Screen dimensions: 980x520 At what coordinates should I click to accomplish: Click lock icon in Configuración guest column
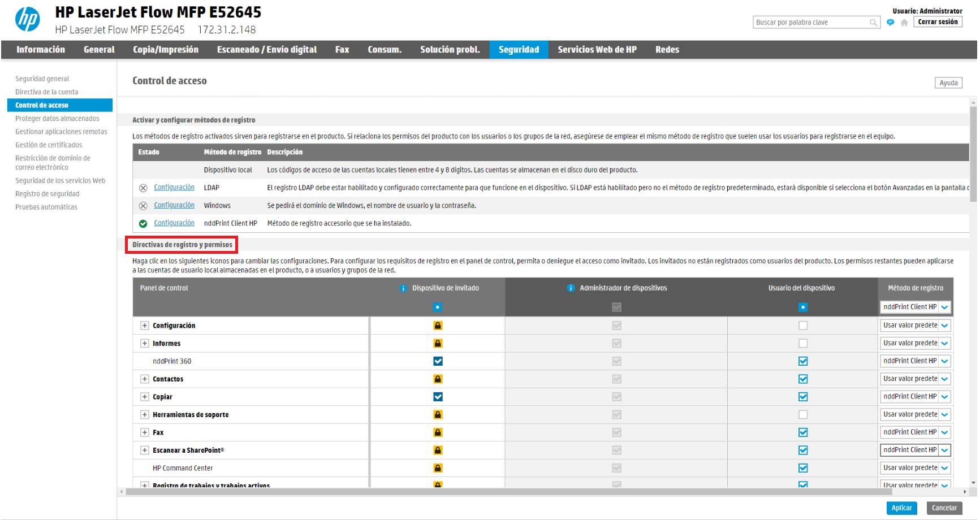pos(438,326)
